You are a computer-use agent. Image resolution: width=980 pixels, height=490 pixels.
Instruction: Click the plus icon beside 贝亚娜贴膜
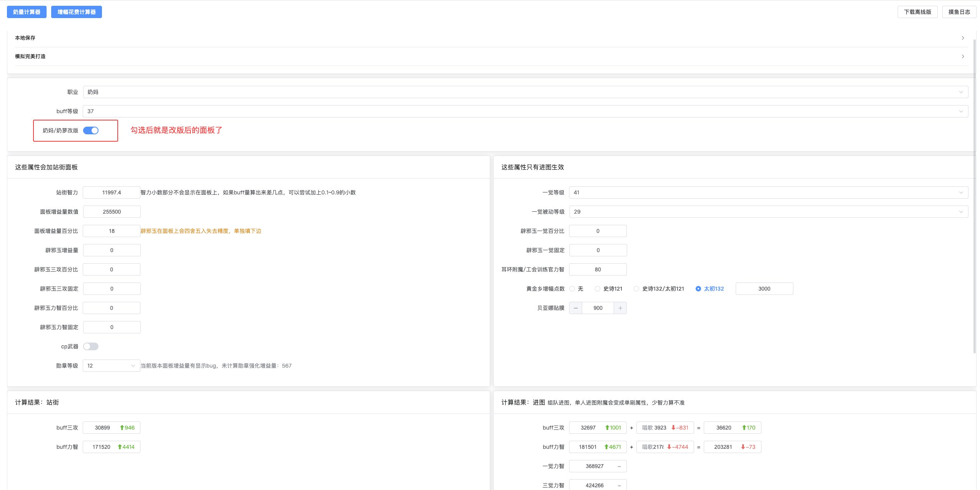click(620, 308)
